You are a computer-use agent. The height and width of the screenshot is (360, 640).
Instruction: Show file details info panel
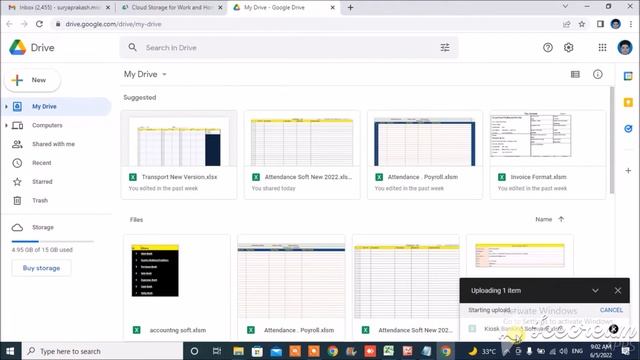click(x=598, y=74)
